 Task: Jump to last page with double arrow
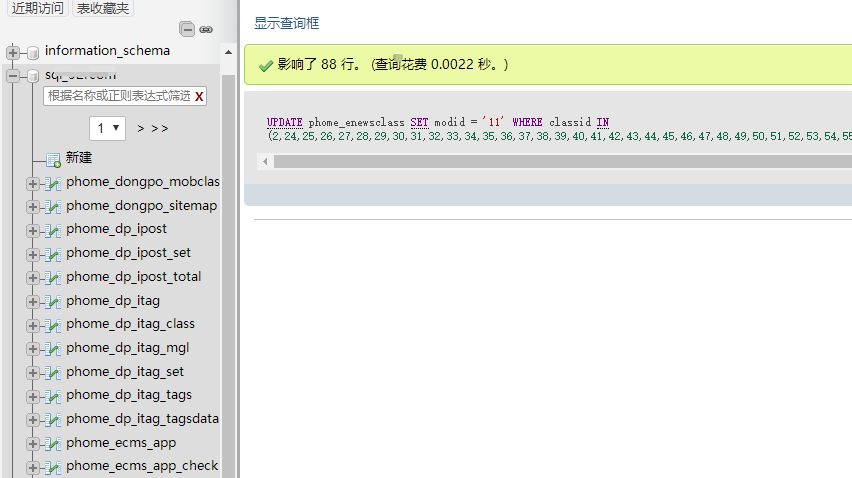(x=160, y=128)
